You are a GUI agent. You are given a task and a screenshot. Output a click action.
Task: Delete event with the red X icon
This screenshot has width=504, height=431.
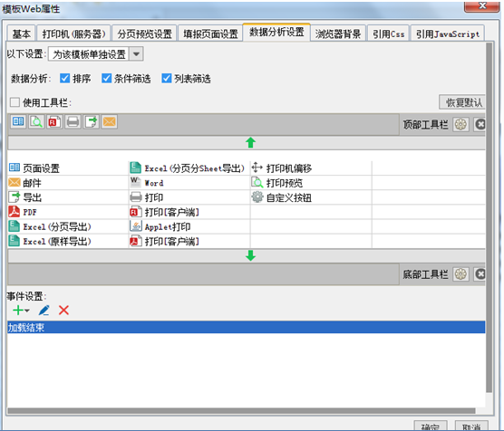point(63,311)
